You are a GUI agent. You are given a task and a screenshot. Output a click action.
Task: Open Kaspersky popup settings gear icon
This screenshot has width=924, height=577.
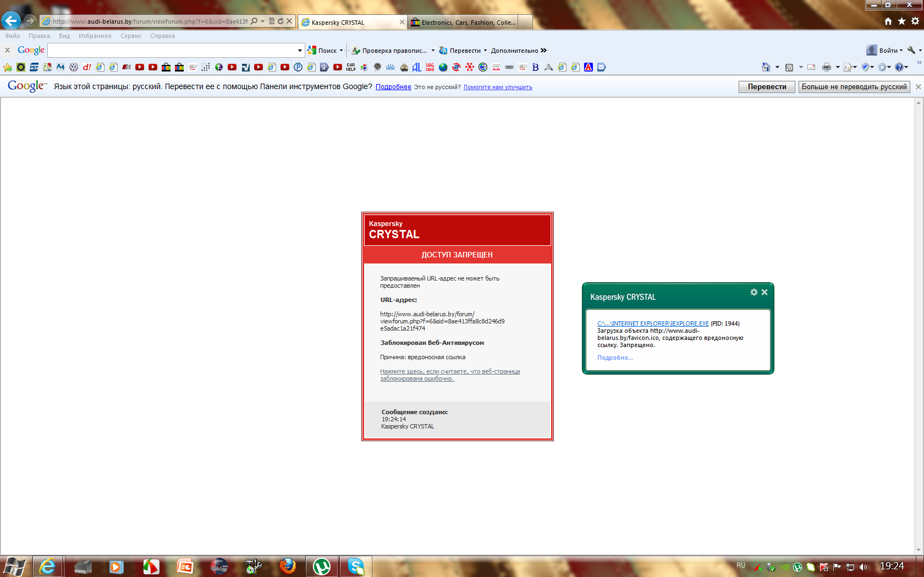point(754,292)
